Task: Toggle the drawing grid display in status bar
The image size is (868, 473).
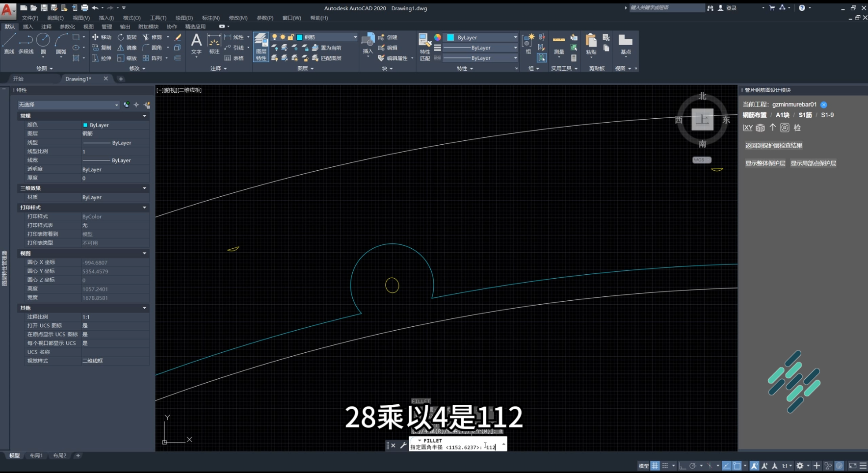Action: (x=655, y=466)
